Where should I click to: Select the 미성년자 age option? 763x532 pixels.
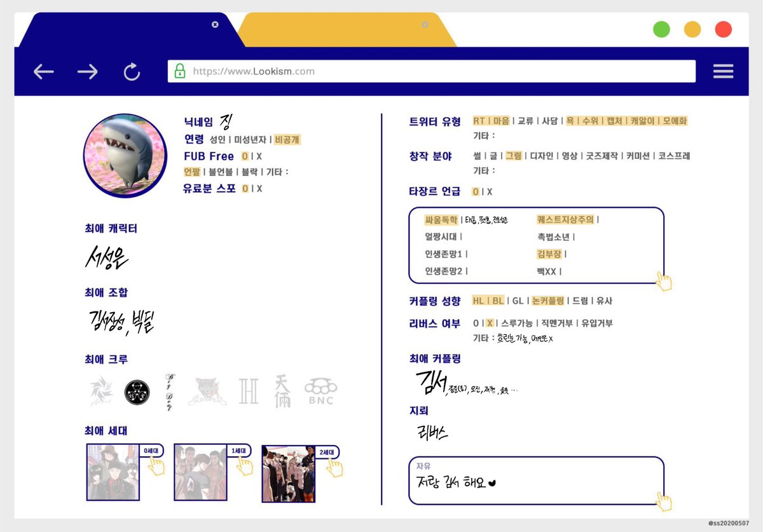pyautogui.click(x=250, y=139)
